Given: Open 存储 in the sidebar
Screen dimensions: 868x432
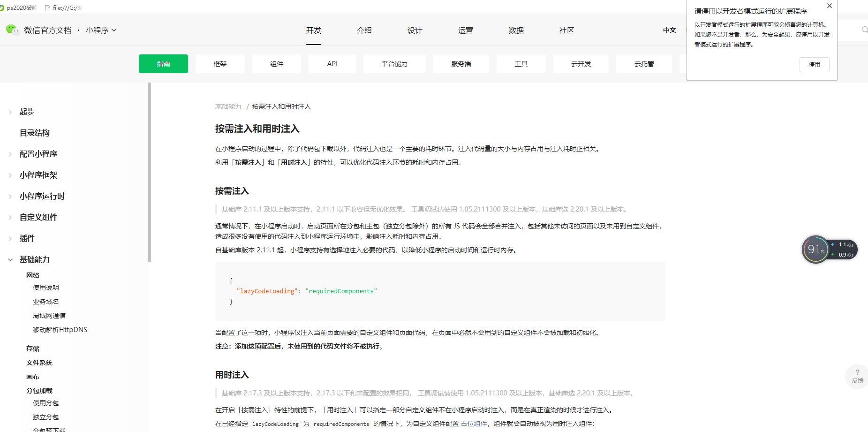Looking at the screenshot, I should (x=33, y=349).
